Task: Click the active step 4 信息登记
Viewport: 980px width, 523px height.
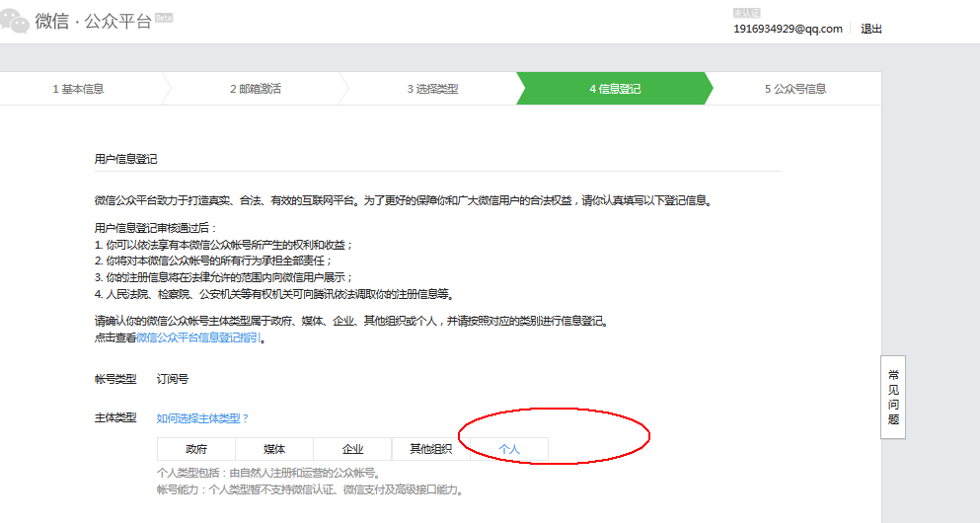Action: click(615, 89)
